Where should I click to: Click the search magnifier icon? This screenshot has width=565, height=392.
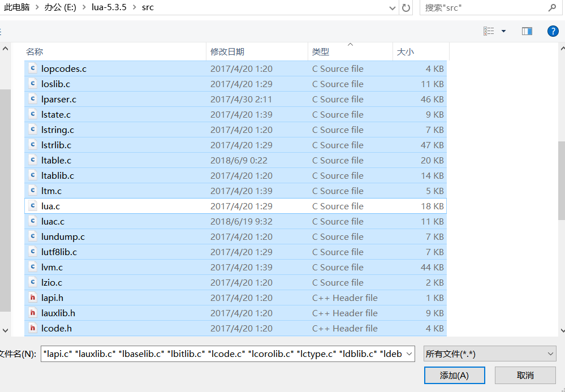[x=552, y=7]
